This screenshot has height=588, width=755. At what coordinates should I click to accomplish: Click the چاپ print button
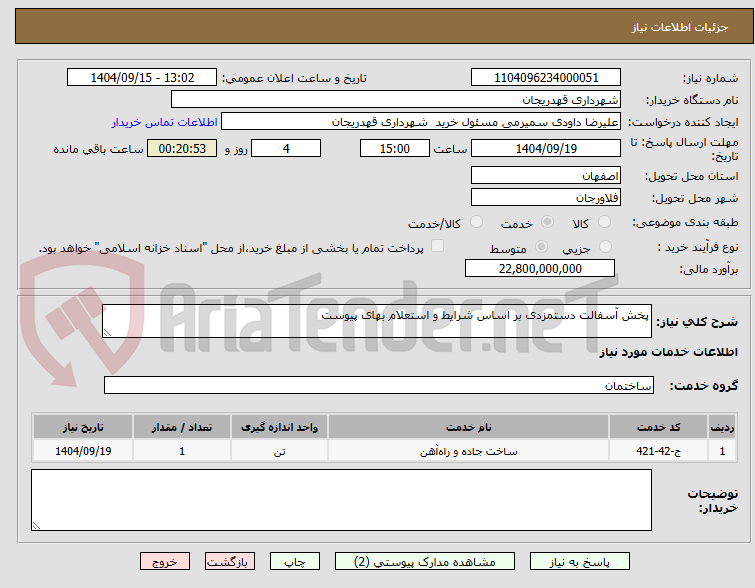coord(295,562)
